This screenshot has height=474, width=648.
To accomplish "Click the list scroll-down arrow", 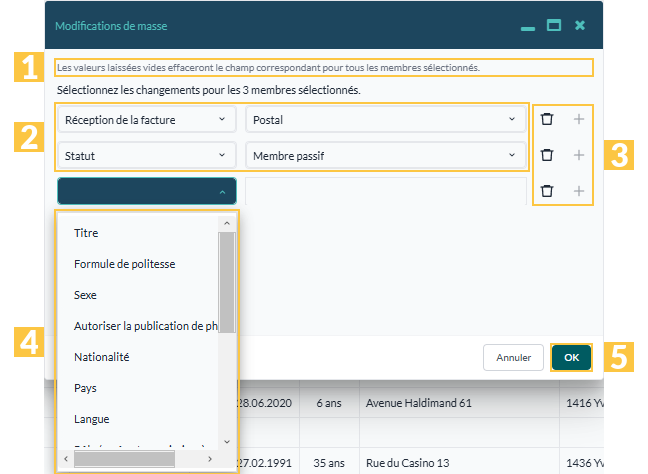I will point(227,442).
